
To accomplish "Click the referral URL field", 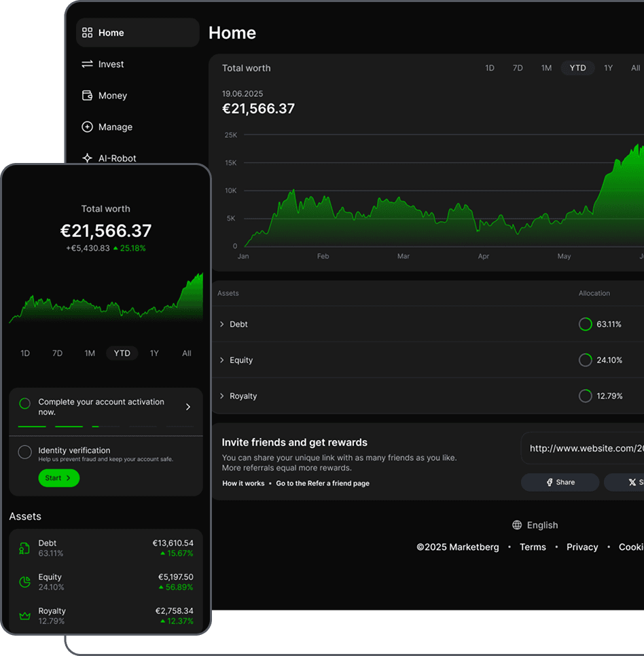I will tap(584, 448).
